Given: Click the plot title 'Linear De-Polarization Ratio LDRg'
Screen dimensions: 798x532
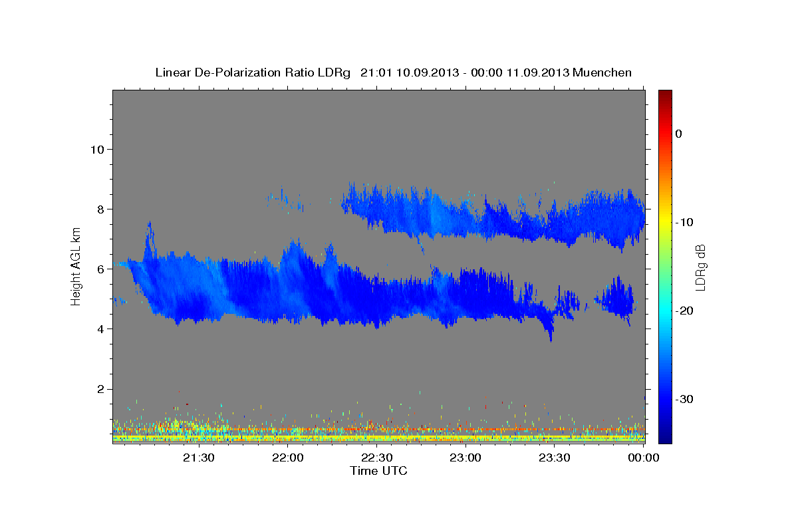Looking at the screenshot, I should click(252, 72).
